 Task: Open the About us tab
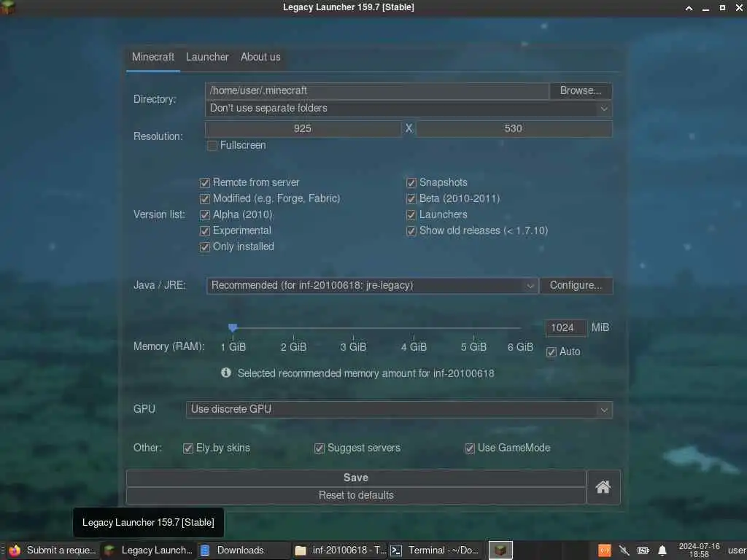click(260, 57)
